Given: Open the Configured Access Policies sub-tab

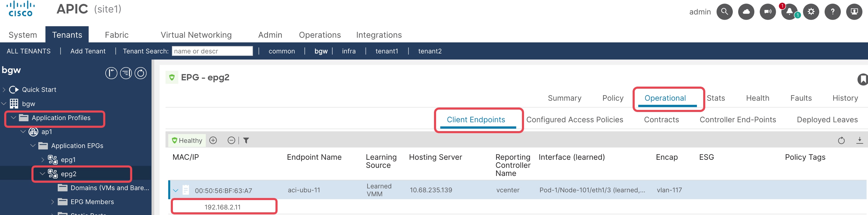Looking at the screenshot, I should coord(575,119).
